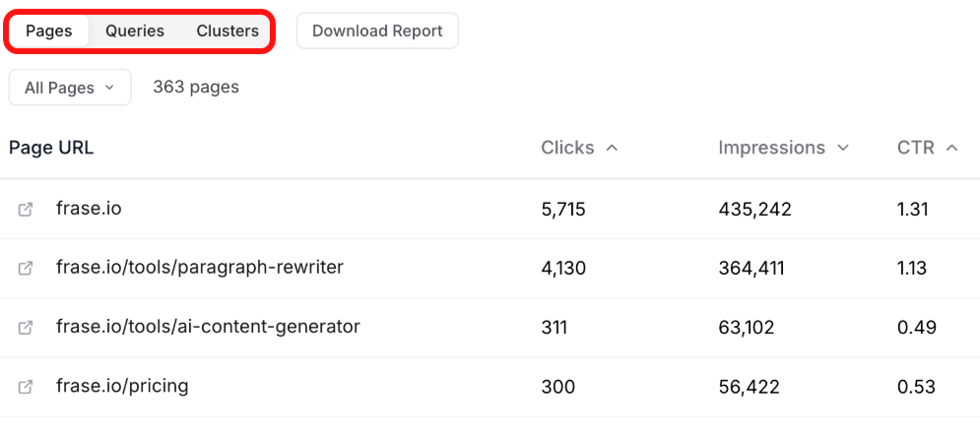The height and width of the screenshot is (434, 980).
Task: Sort by Impressions using its arrow icon
Action: click(x=843, y=149)
